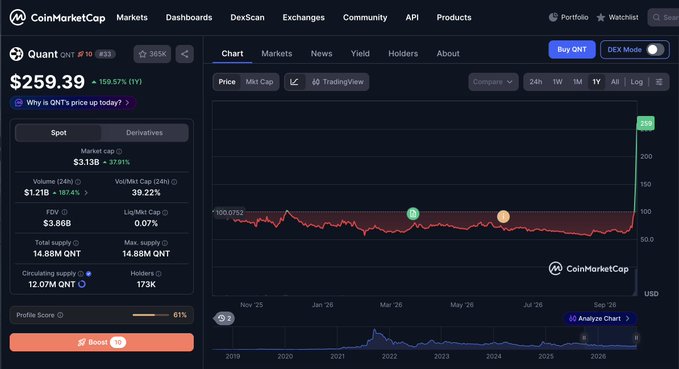The width and height of the screenshot is (679, 369).
Task: Open the history events badge showing 2
Action: tap(224, 318)
